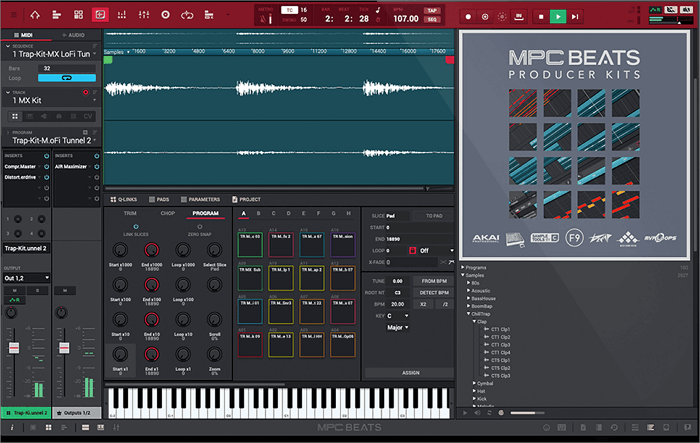The image size is (700, 443).
Task: Click the Detect BPM button
Action: coord(433,292)
